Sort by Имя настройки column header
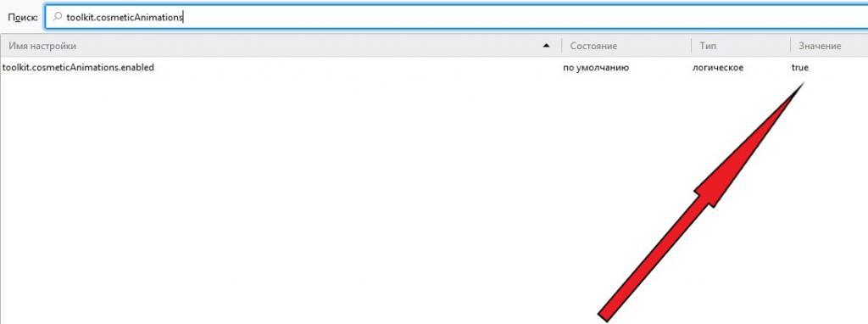Image resolution: width=868 pixels, height=324 pixels. tap(281, 46)
